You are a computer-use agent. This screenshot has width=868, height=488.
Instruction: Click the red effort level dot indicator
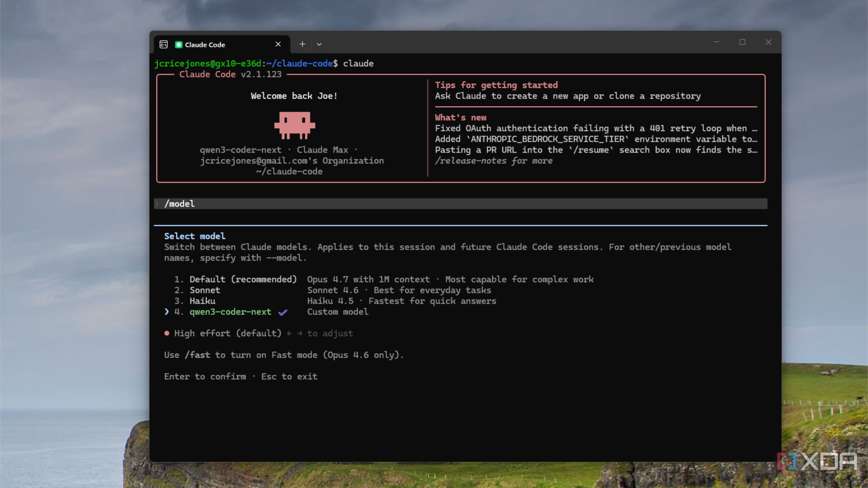point(167,333)
